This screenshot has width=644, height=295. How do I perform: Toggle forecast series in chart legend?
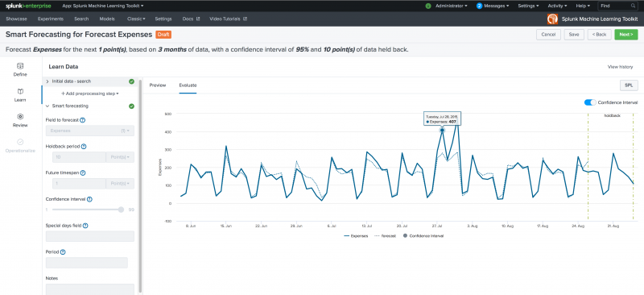click(x=385, y=235)
